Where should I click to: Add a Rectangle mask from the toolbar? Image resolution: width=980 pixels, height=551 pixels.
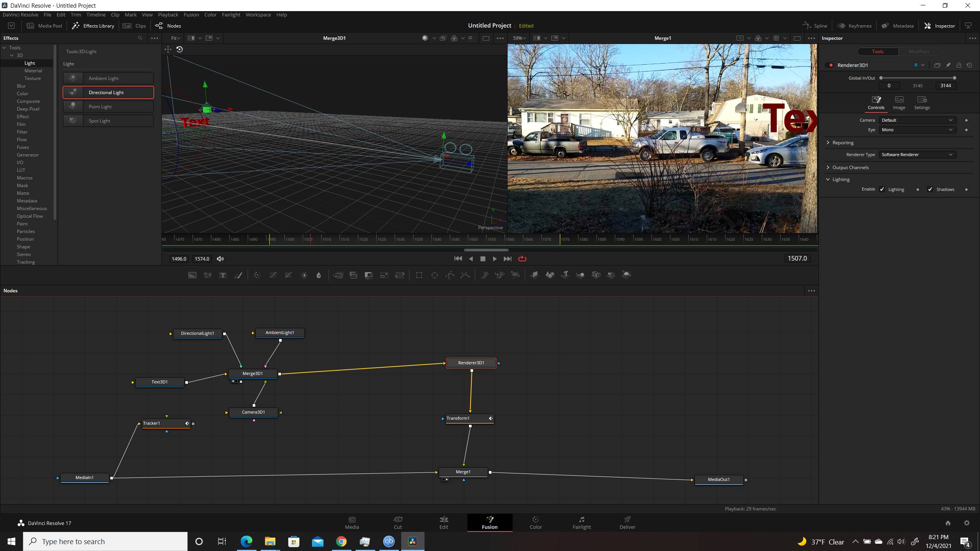(419, 275)
